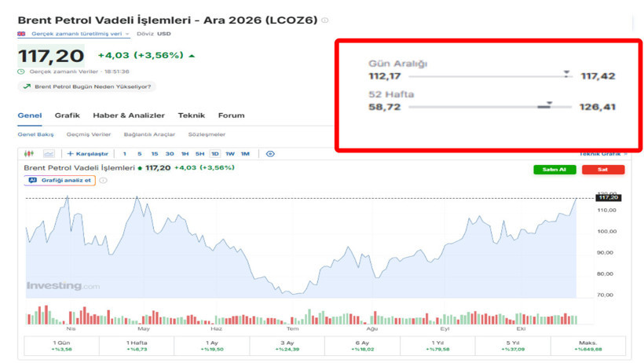This screenshot has height=363, width=644.
Task: Switch to the Genel tab
Action: [30, 115]
